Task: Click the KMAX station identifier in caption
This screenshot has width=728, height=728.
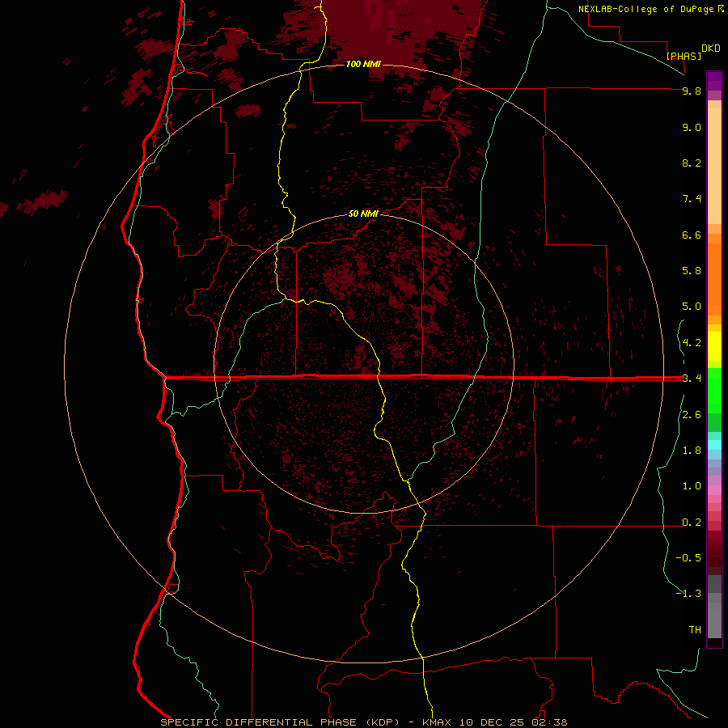Action: [x=437, y=722]
